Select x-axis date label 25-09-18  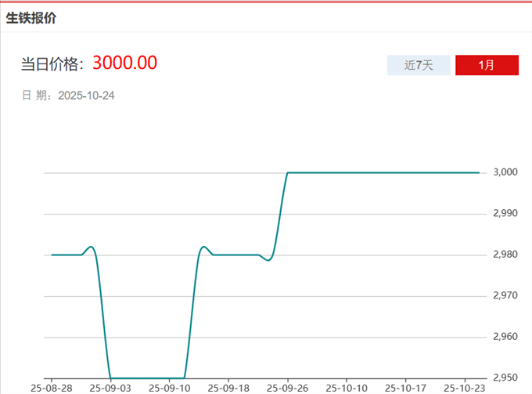click(228, 388)
